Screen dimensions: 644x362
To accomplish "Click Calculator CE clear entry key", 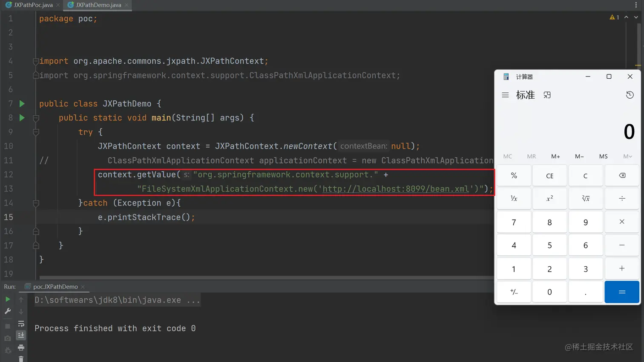I will pyautogui.click(x=550, y=176).
